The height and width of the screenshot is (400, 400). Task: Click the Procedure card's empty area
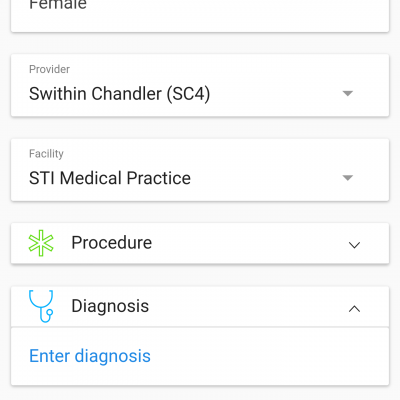click(250, 243)
